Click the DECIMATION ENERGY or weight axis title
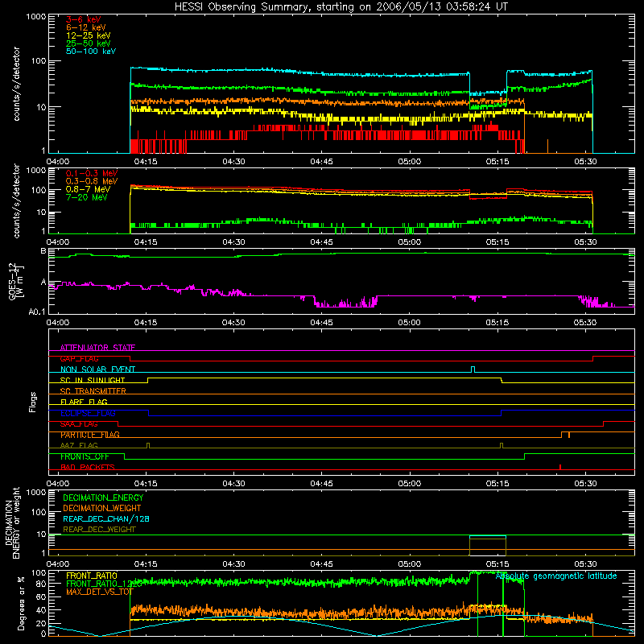 12,522
